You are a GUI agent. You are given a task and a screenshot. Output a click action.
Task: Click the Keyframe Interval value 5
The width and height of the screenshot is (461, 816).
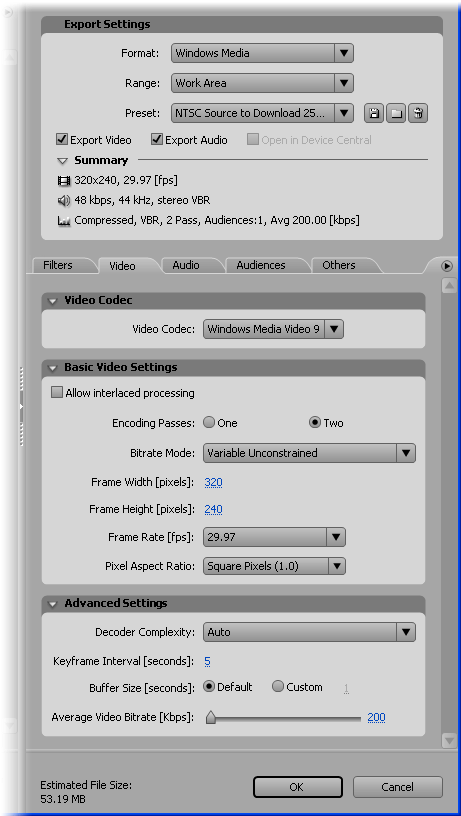tap(207, 661)
